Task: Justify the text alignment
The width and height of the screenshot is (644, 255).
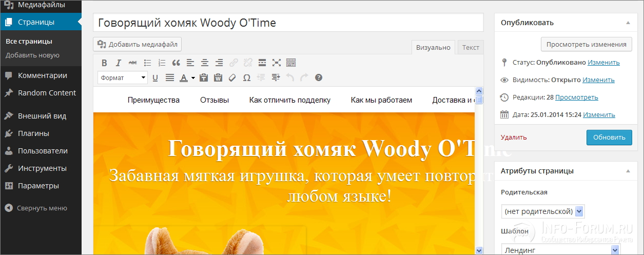Action: (170, 77)
